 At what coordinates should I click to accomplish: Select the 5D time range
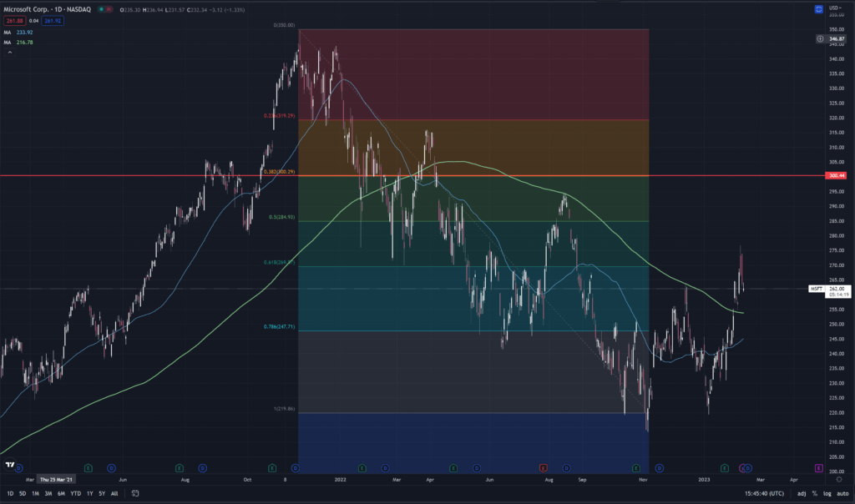tap(23, 494)
